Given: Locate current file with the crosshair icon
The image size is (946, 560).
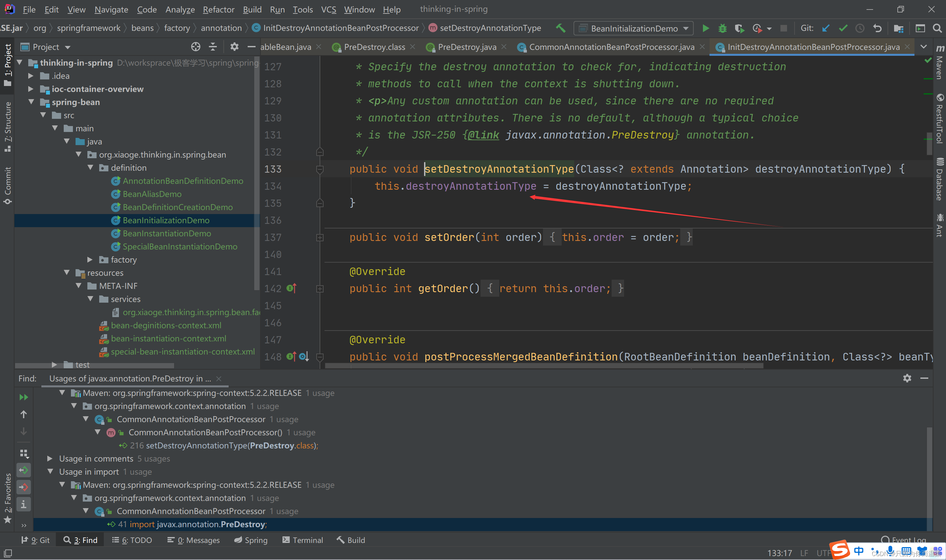Looking at the screenshot, I should pyautogui.click(x=195, y=47).
